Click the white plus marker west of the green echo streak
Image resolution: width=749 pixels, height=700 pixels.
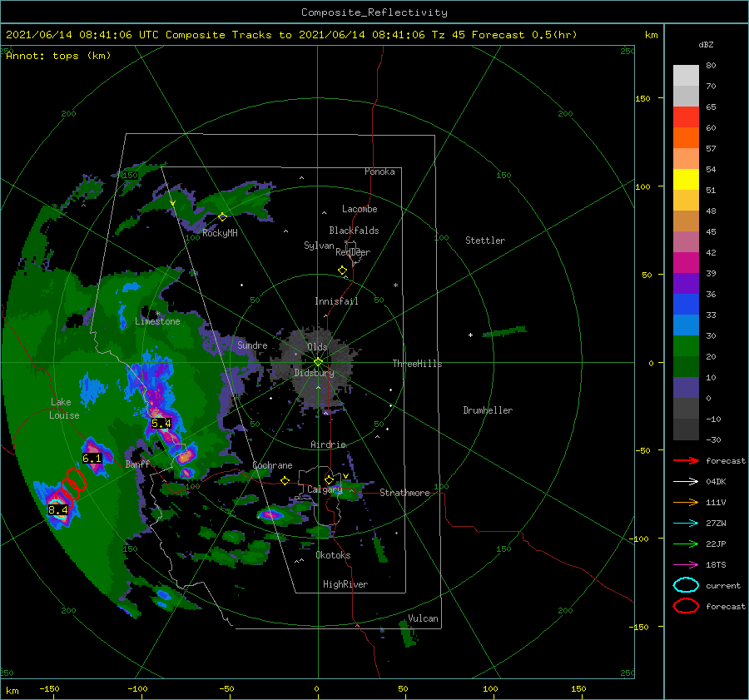(470, 335)
